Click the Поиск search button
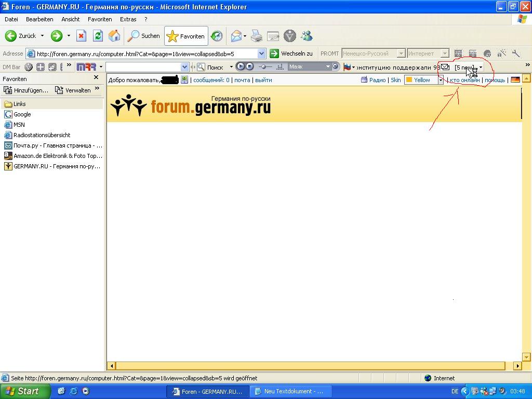532x399 pixels. pos(211,67)
